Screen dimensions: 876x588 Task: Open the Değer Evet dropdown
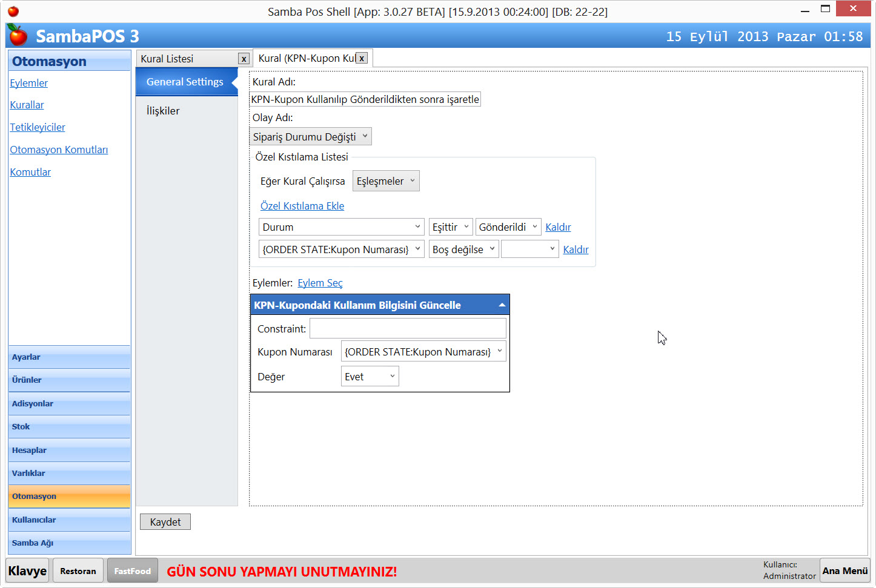point(370,377)
